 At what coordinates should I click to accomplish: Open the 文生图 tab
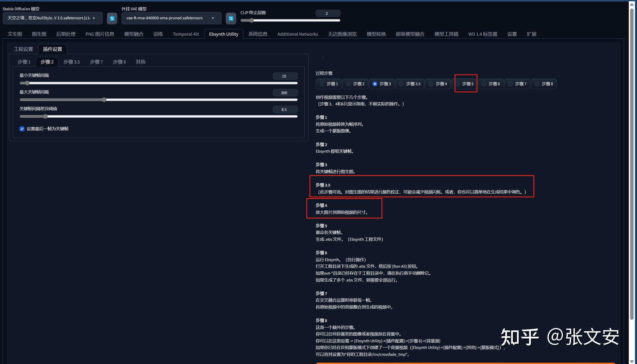coord(15,34)
